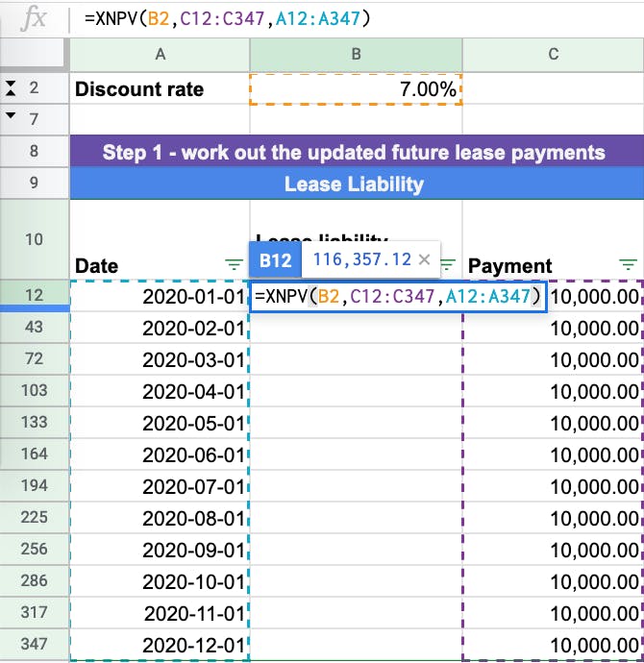
Task: Open the Lease liability column filter icon
Action: (x=448, y=265)
